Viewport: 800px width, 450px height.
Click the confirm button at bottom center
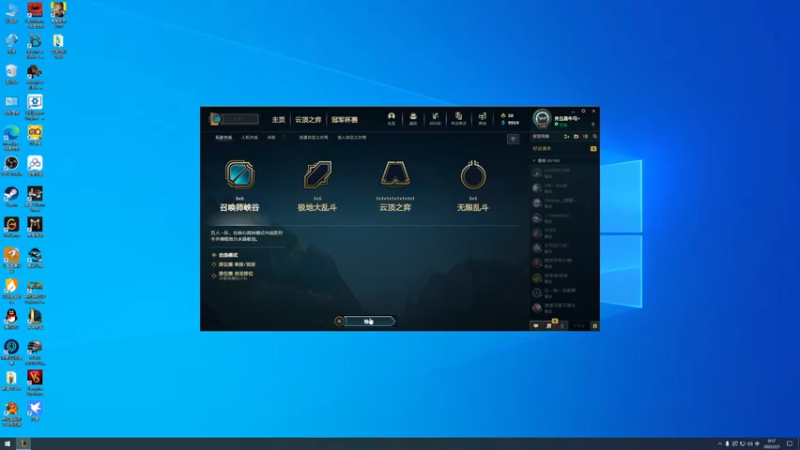tap(370, 321)
